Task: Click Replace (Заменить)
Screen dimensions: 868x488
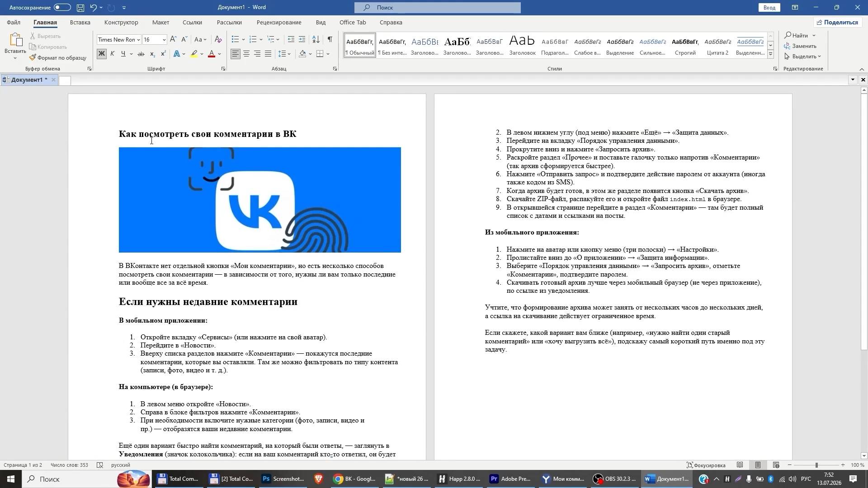Action: [801, 46]
